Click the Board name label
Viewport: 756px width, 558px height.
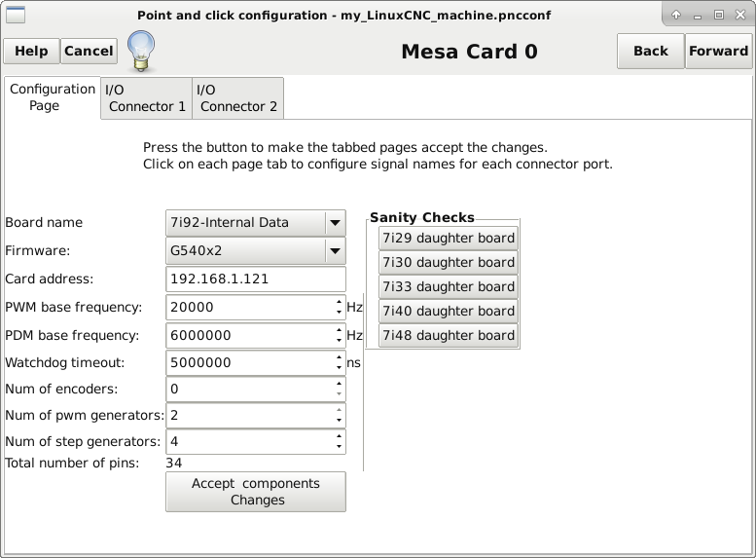(x=44, y=223)
